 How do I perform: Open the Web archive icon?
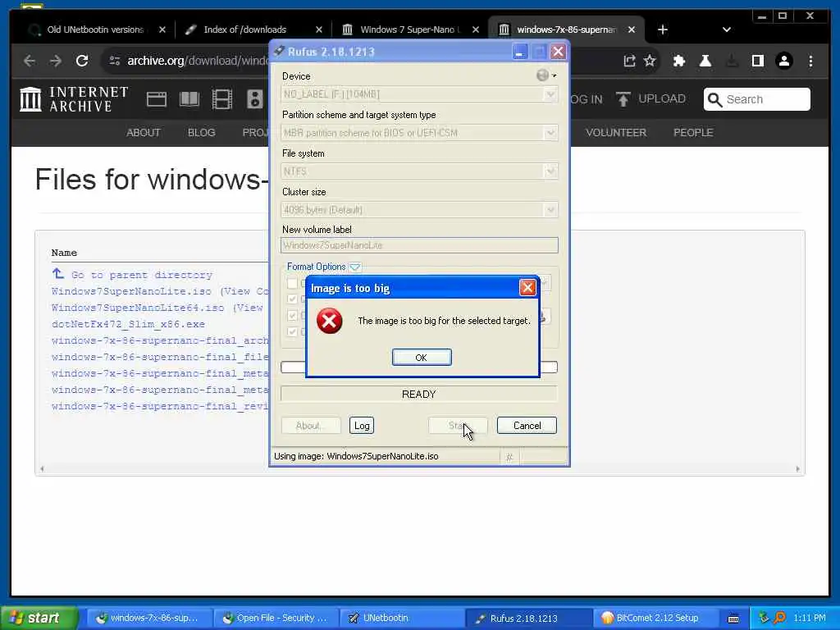pyautogui.click(x=157, y=99)
